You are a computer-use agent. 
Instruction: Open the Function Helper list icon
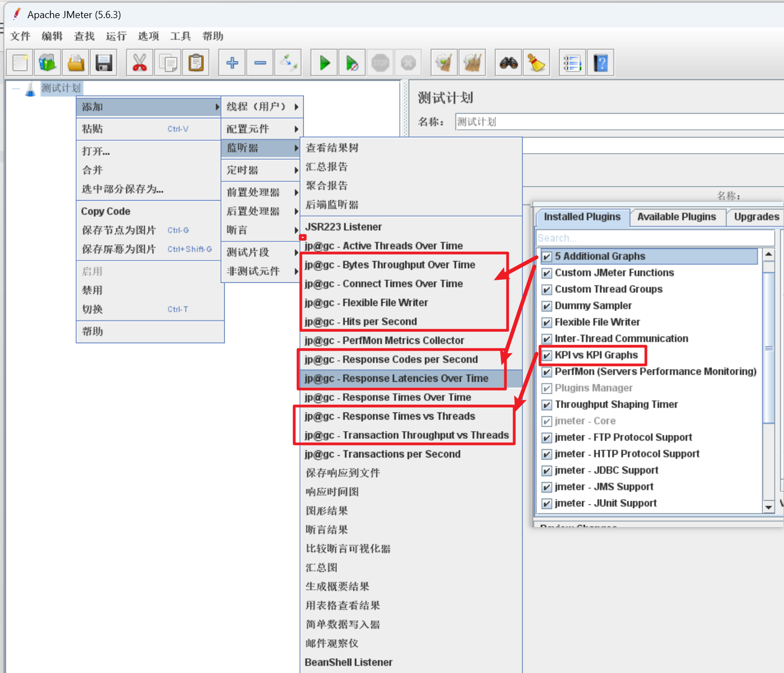click(573, 63)
